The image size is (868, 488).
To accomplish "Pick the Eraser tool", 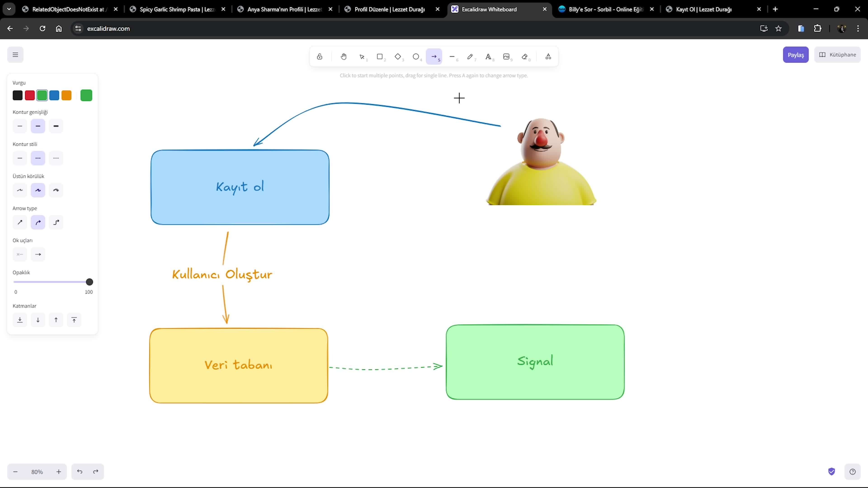I will pos(525,56).
